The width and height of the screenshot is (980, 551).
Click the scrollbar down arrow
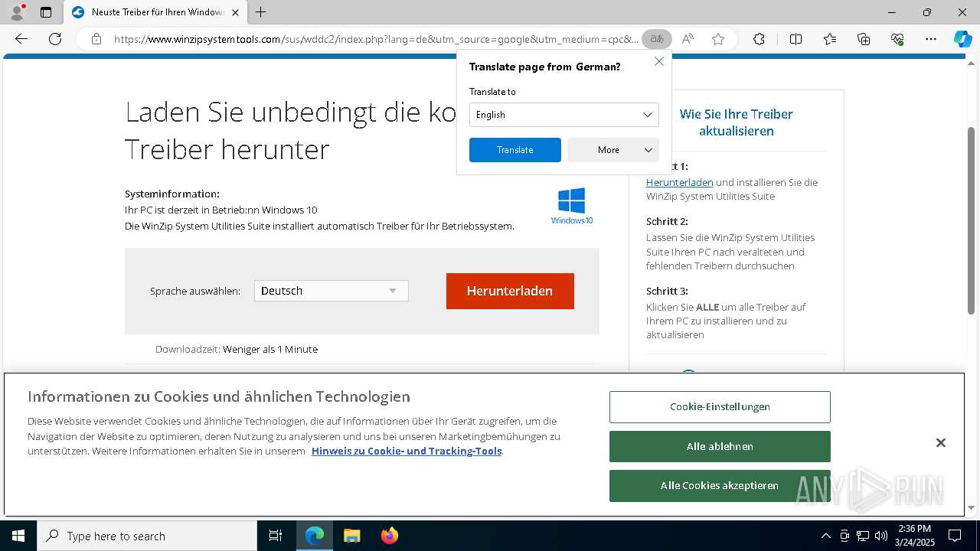[x=972, y=507]
